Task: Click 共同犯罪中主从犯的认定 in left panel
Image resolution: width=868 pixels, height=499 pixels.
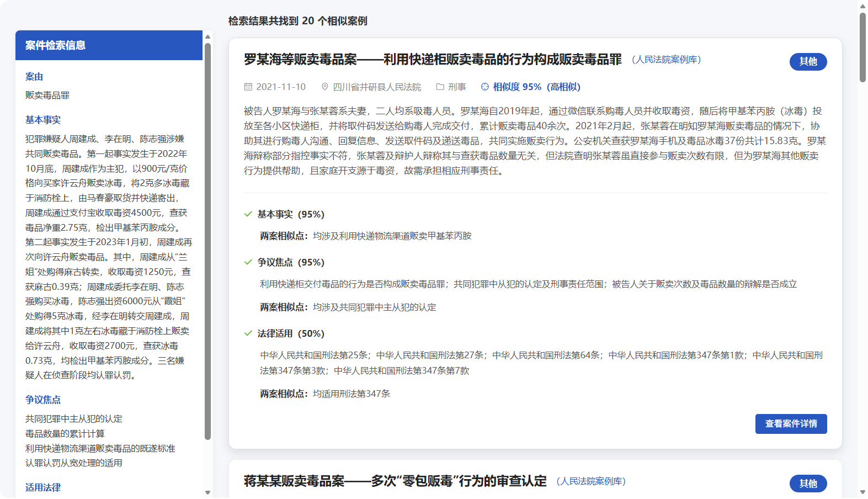Action: point(74,419)
